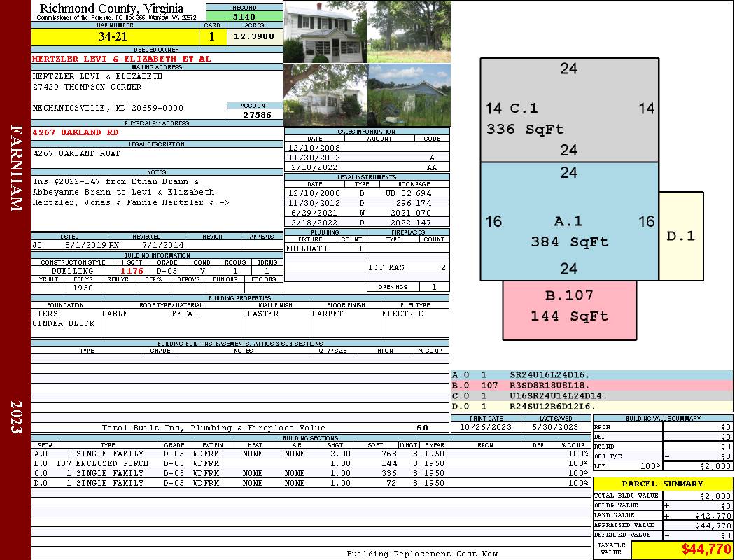This screenshot has width=735, height=560.
Task: Click the top-right tree and field photo
Action: 409,31
